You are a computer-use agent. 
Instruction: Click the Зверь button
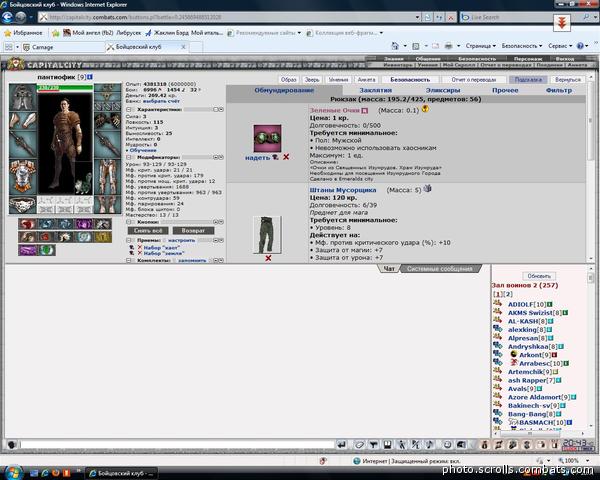point(312,80)
